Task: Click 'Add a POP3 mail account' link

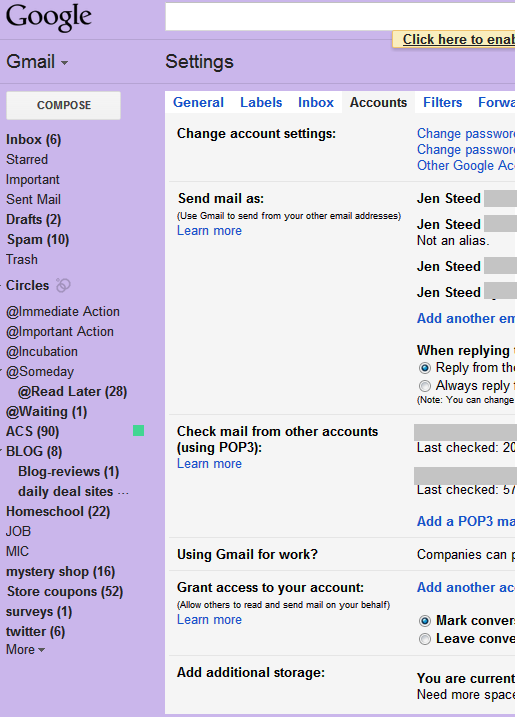Action: [x=466, y=521]
